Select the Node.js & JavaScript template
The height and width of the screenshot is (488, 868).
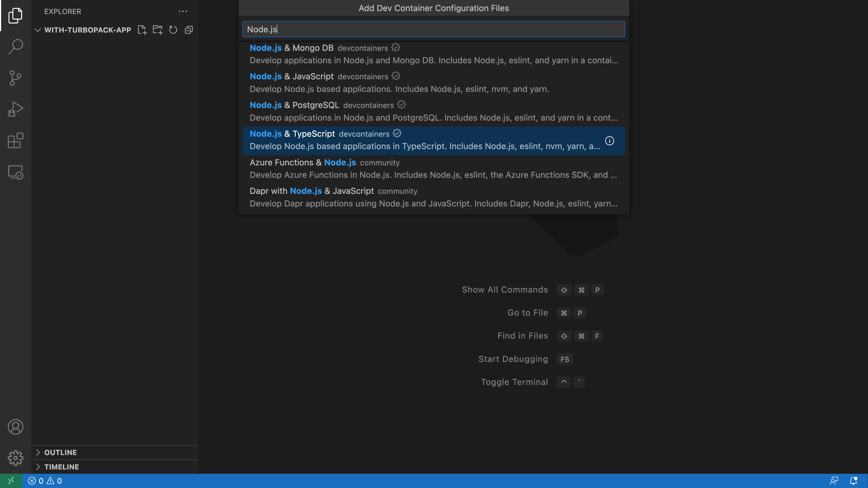(x=434, y=83)
